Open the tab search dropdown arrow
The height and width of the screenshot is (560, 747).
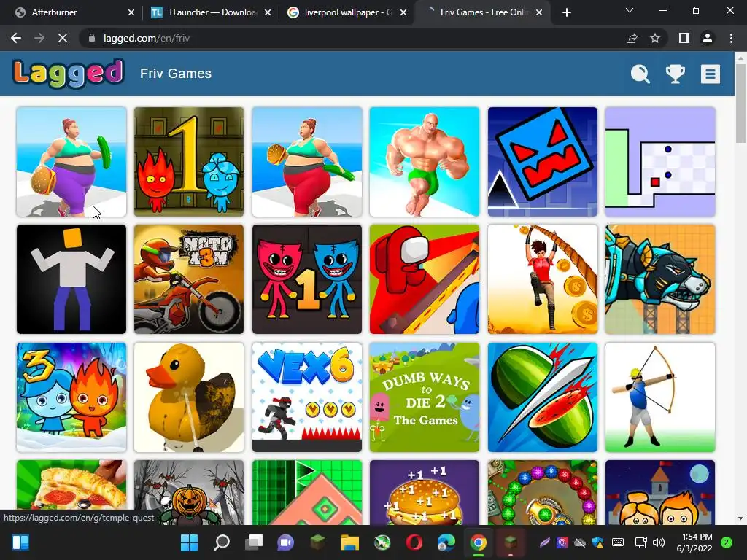coord(630,10)
